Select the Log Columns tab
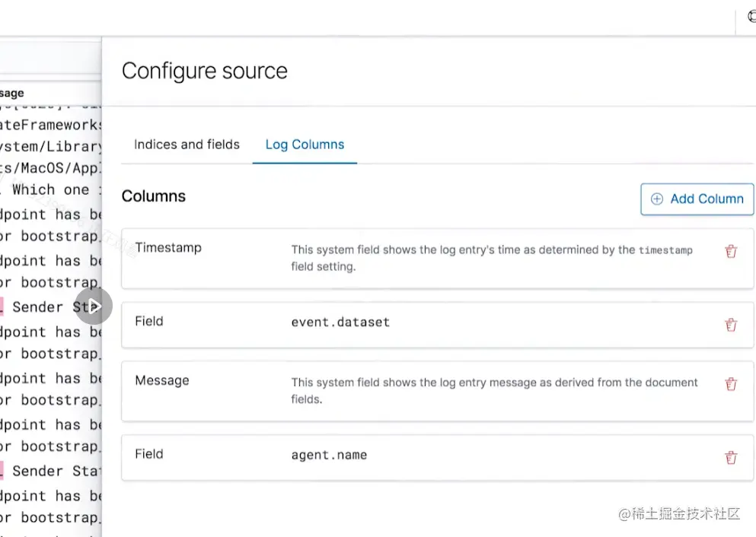Image resolution: width=756 pixels, height=537 pixels. click(x=305, y=145)
